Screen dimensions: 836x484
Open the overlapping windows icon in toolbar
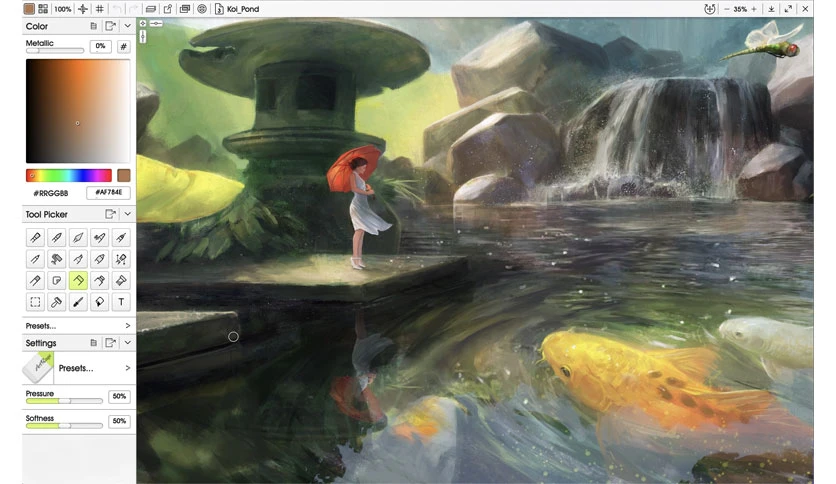point(185,9)
